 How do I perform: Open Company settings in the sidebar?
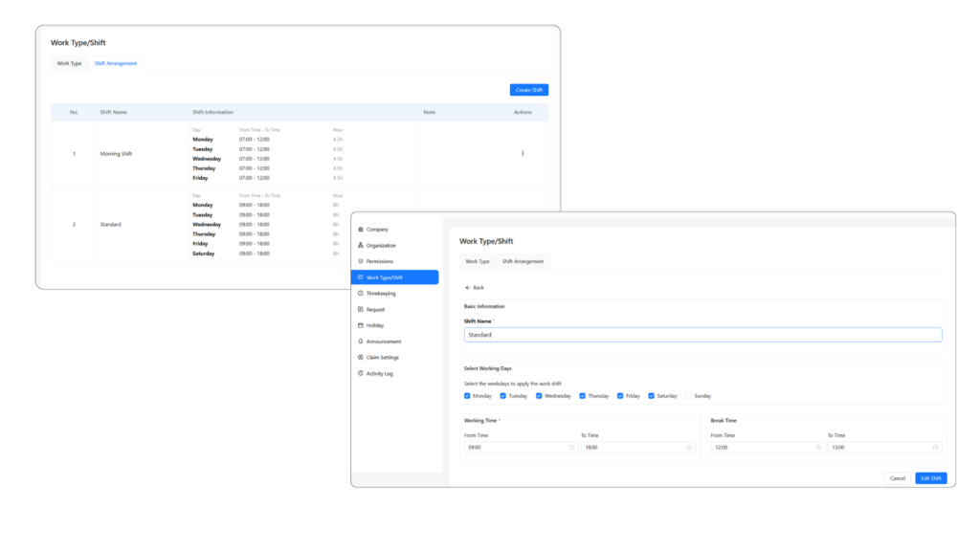[376, 230]
